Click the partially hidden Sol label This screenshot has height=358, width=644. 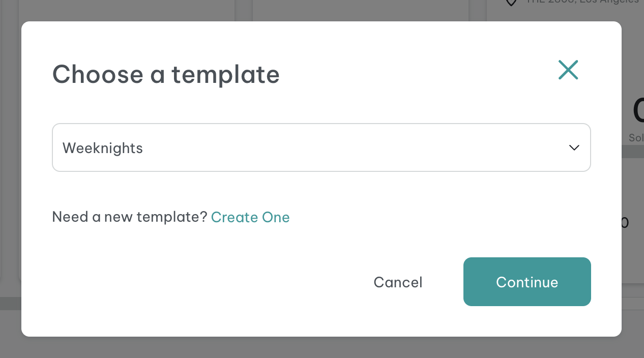coord(636,138)
